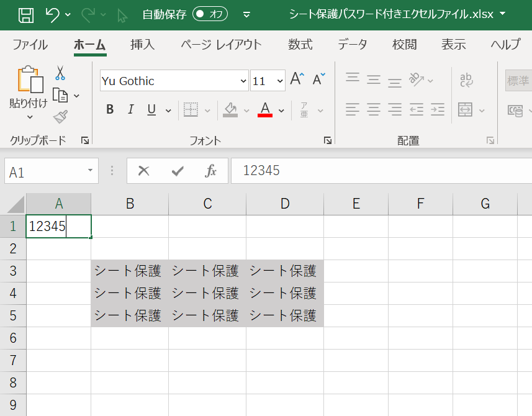Click the Bottom Align icon
532x416 pixels.
(x=395, y=83)
